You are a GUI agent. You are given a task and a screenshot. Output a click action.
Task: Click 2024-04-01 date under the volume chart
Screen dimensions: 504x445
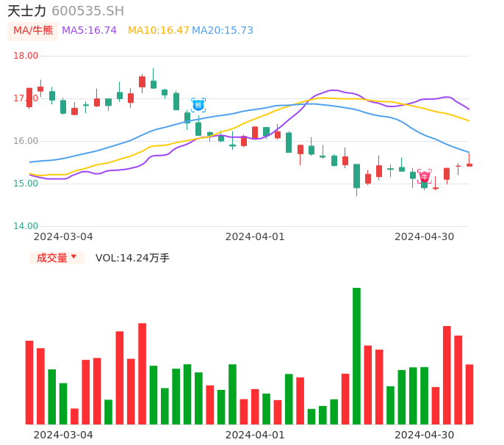tap(255, 435)
